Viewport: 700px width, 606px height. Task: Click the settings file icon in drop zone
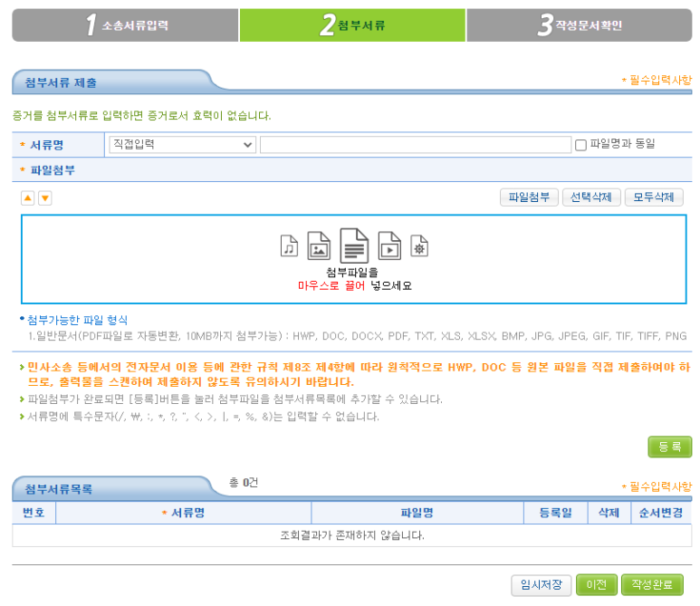[x=419, y=245]
